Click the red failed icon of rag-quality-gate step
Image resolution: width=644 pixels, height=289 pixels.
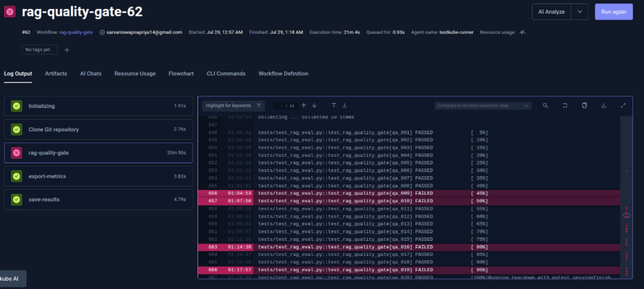17,153
